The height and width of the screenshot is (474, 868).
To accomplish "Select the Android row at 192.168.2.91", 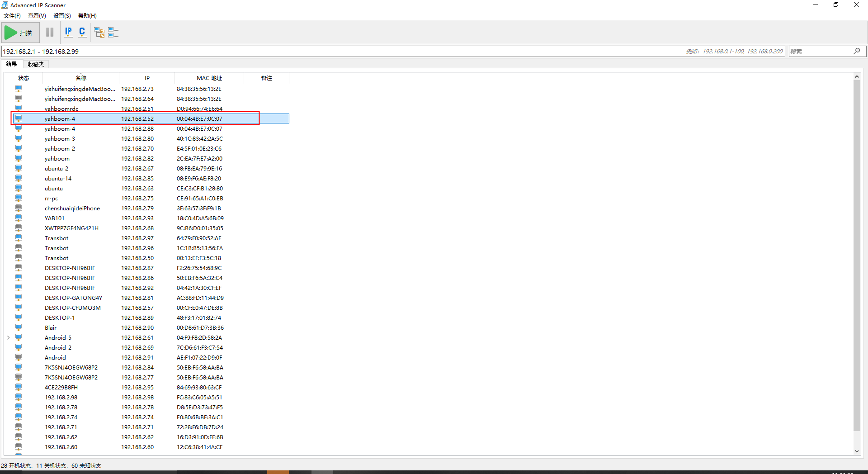I will (x=151, y=357).
